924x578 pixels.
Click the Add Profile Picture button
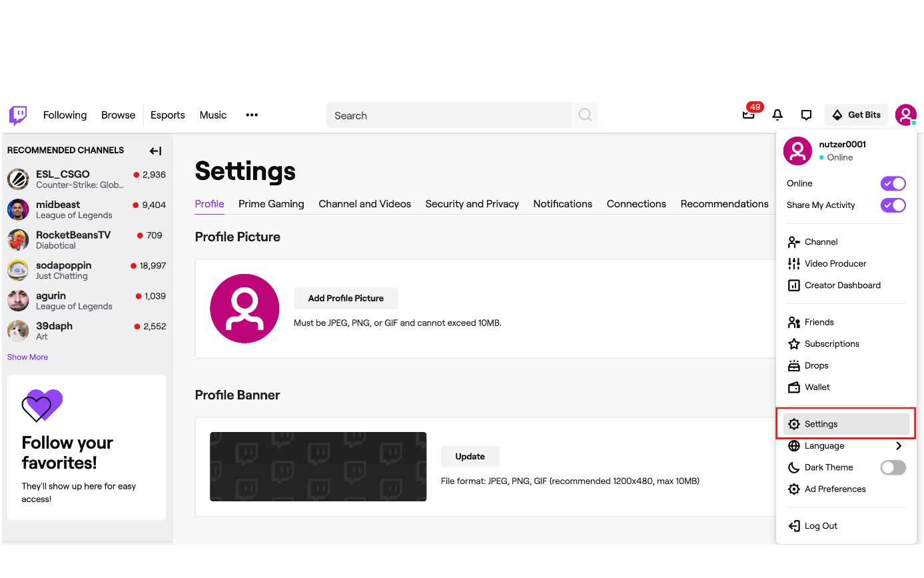346,298
